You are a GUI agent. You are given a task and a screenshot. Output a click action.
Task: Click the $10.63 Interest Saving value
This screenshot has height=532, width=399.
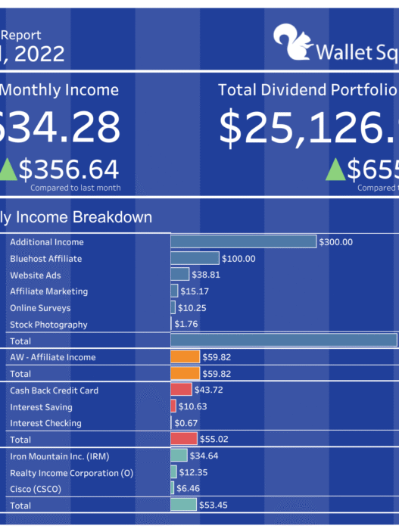click(192, 406)
